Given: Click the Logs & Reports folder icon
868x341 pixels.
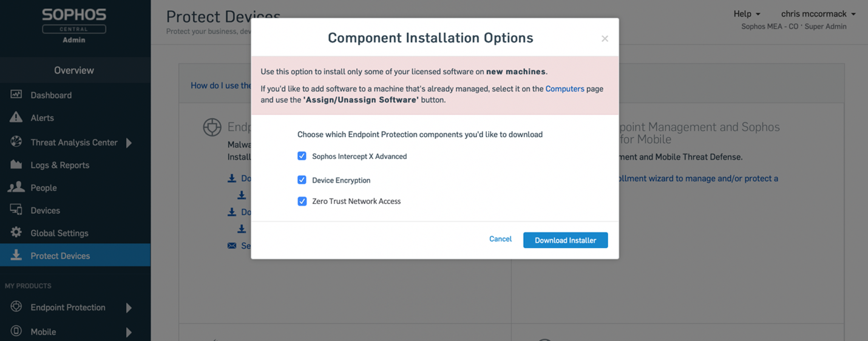Looking at the screenshot, I should tap(16, 164).
